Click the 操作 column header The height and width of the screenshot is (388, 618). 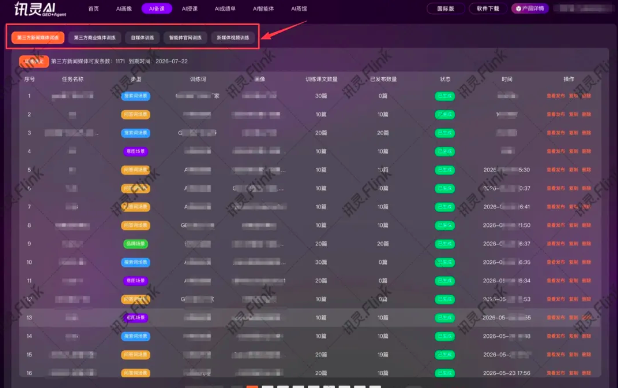(569, 79)
